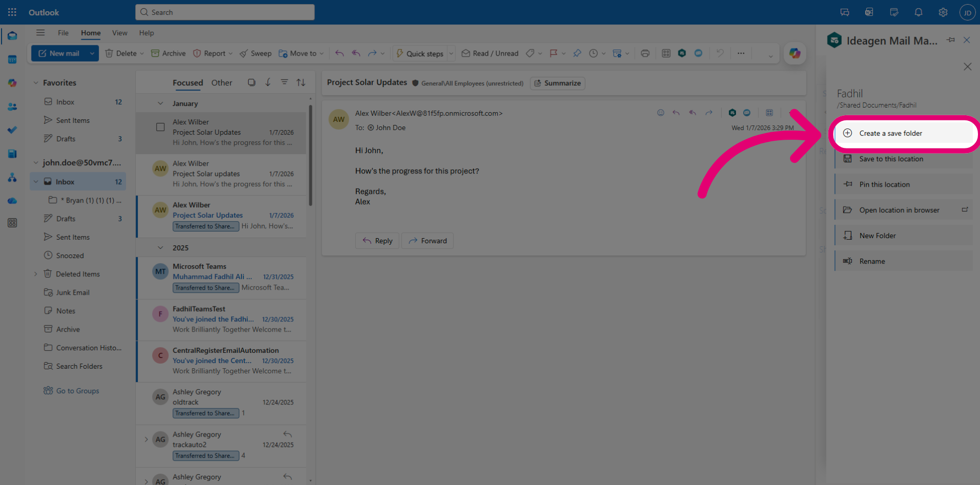Screen dimensions: 980x485
Task: Click the Ideagen Mail Manager icon in message header
Action: coord(732,113)
